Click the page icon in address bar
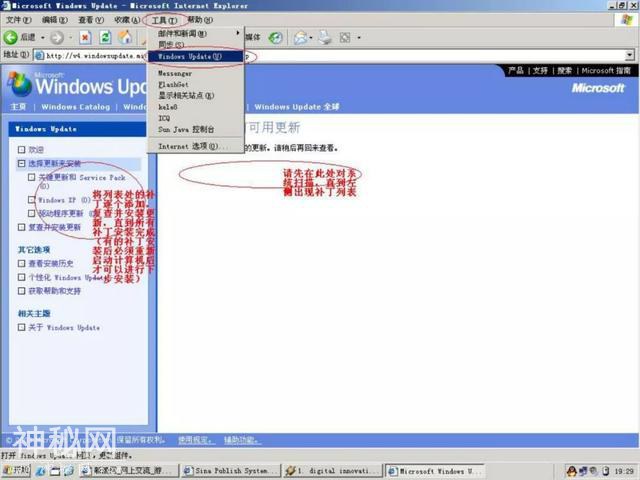Screen dimensions: 640x480 (x=40, y=55)
